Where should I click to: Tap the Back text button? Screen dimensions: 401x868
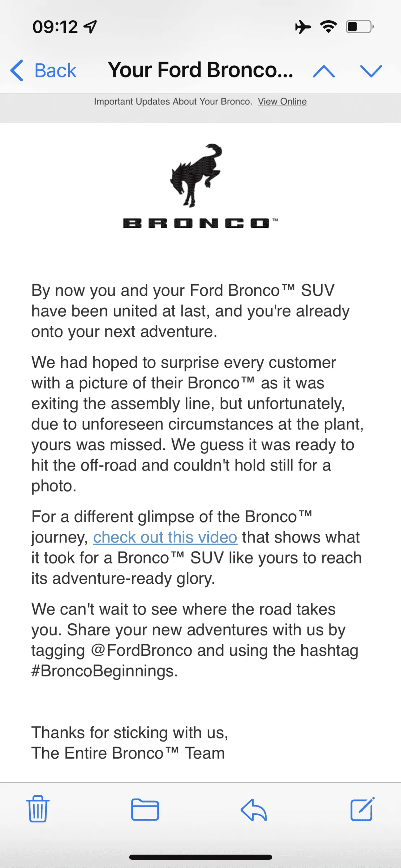click(55, 70)
